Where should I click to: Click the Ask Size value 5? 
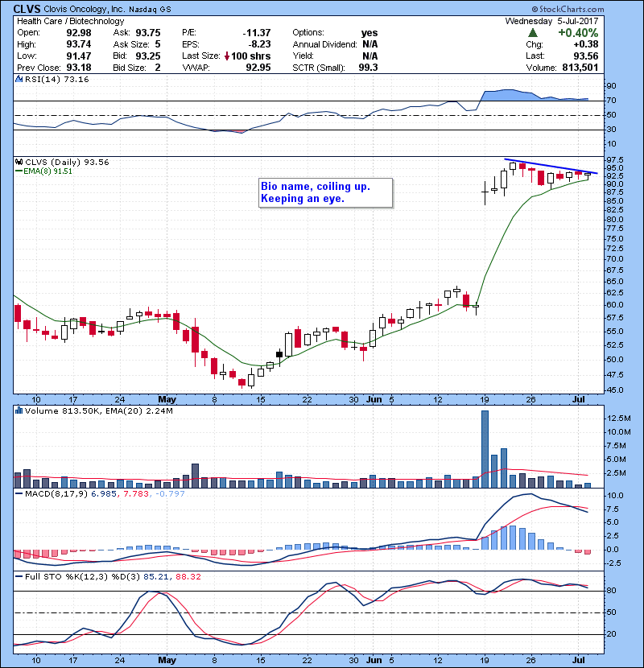[x=158, y=44]
